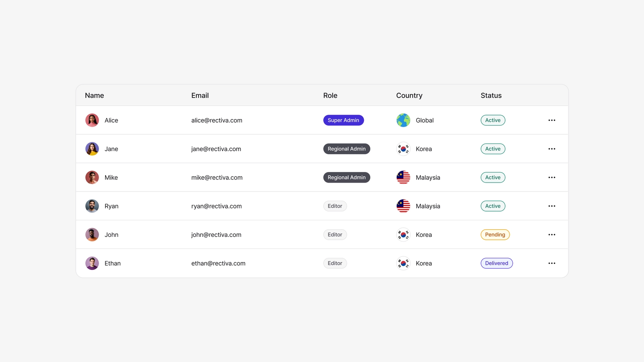Open the more options menu for Mike
Image resolution: width=644 pixels, height=362 pixels.
coord(551,177)
